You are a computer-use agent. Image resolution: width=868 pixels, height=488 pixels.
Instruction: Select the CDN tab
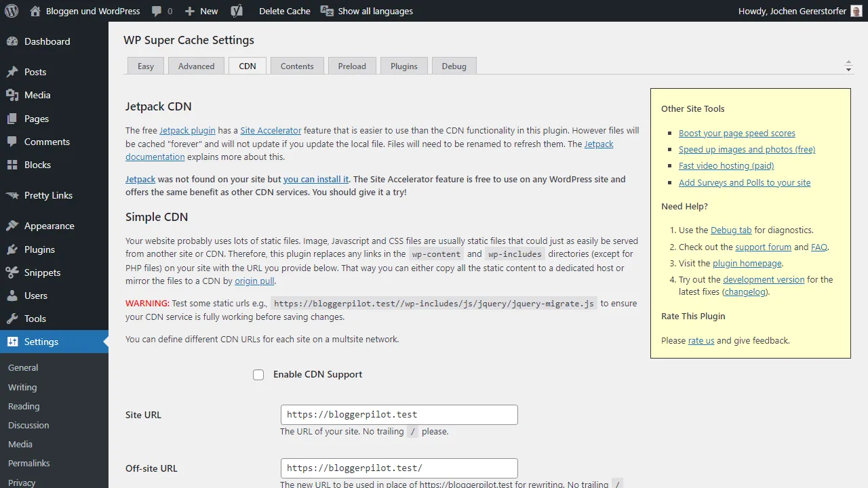pyautogui.click(x=248, y=66)
